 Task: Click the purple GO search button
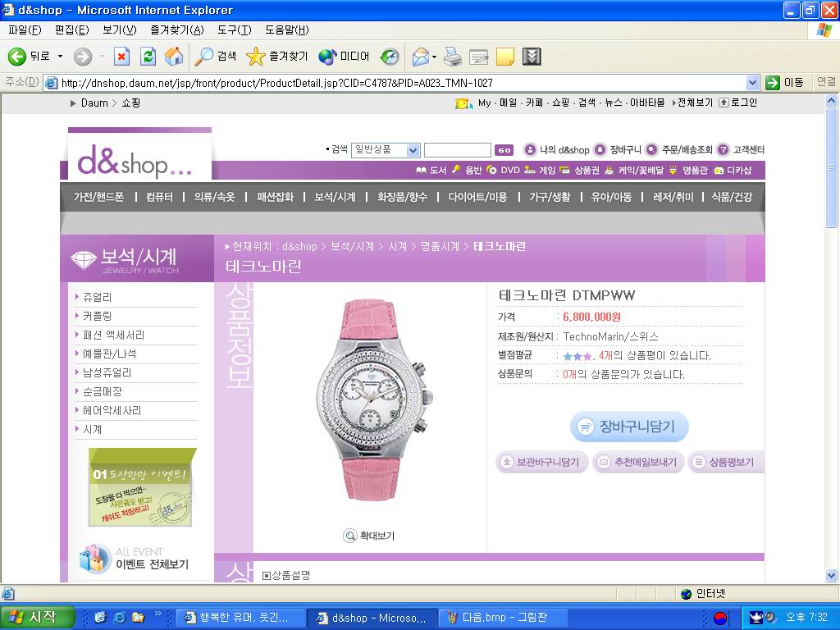pyautogui.click(x=504, y=150)
